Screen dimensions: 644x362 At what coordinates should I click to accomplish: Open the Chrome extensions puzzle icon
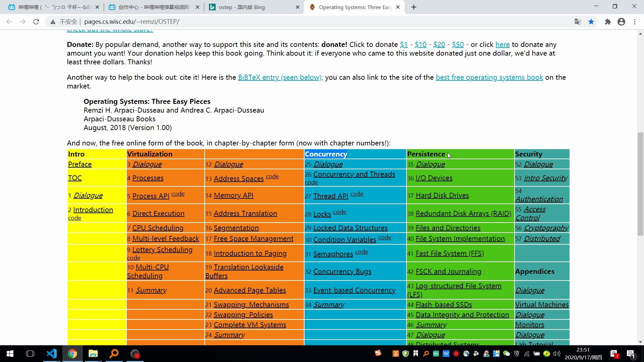pyautogui.click(x=608, y=22)
